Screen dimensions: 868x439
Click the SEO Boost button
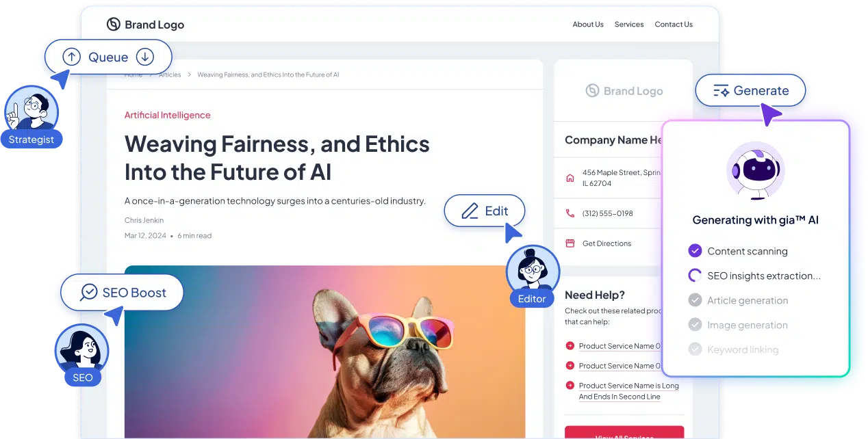[x=123, y=293]
